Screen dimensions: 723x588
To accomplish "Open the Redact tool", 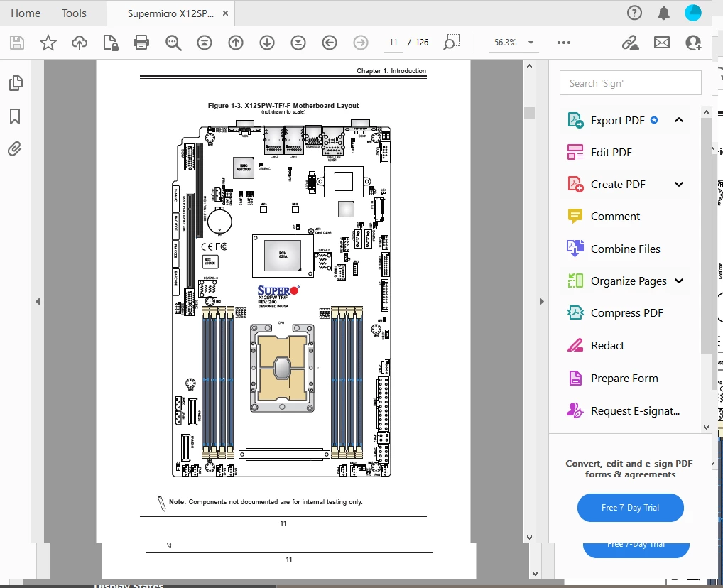I will [x=595, y=345].
